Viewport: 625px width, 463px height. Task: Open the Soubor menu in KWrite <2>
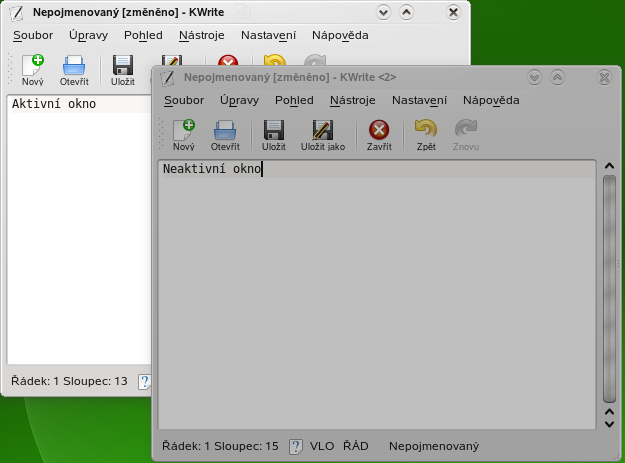point(184,100)
